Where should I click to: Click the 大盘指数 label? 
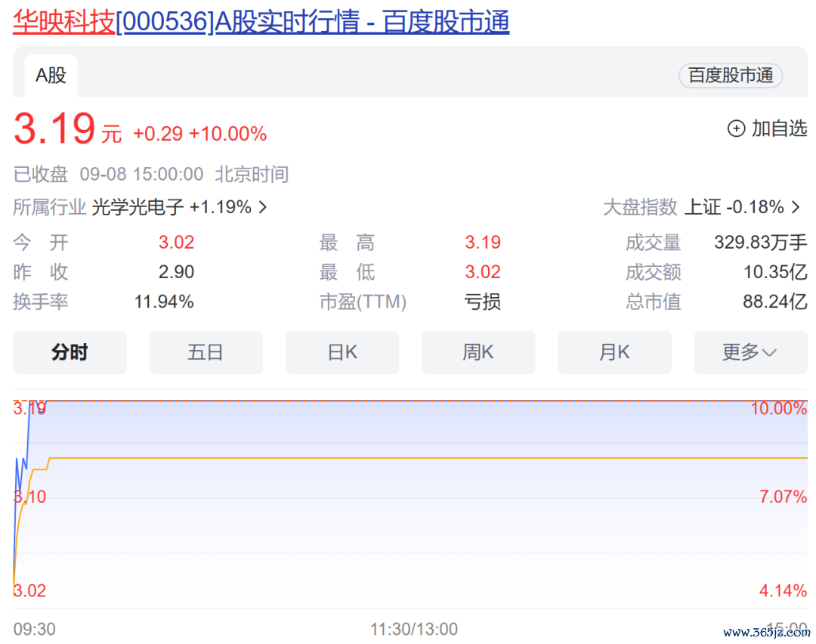pyautogui.click(x=640, y=207)
